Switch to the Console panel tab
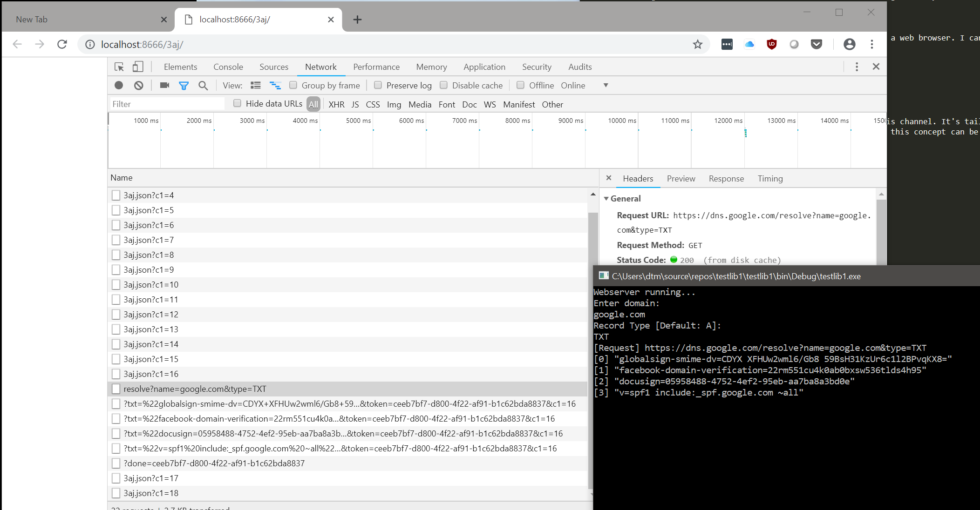 [228, 67]
